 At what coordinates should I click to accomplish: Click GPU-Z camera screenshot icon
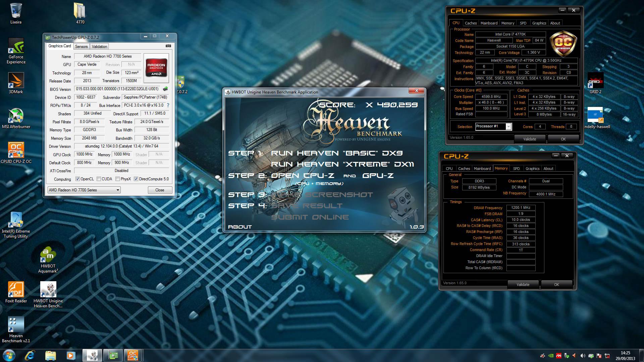tap(168, 46)
